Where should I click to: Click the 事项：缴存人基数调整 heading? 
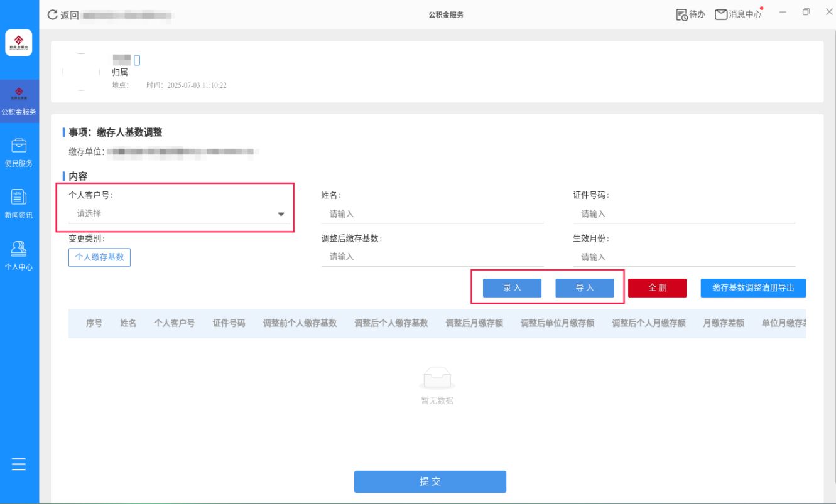116,132
